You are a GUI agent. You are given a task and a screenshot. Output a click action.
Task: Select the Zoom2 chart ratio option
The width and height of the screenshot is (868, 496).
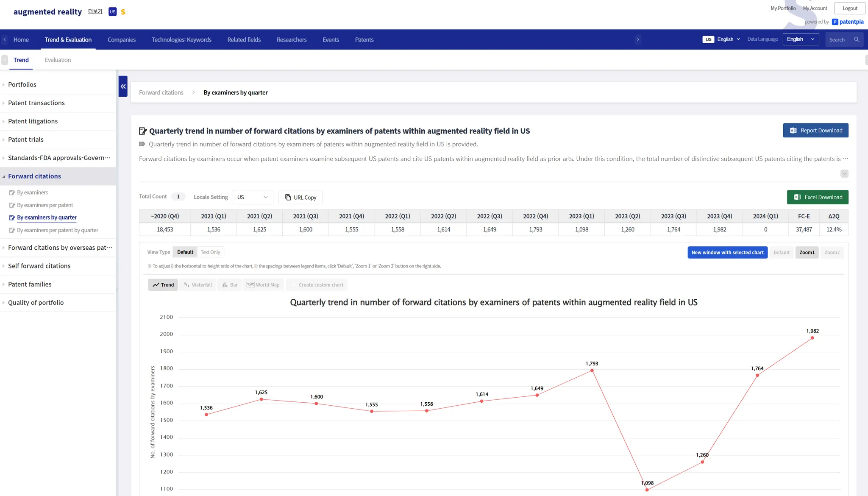point(832,253)
